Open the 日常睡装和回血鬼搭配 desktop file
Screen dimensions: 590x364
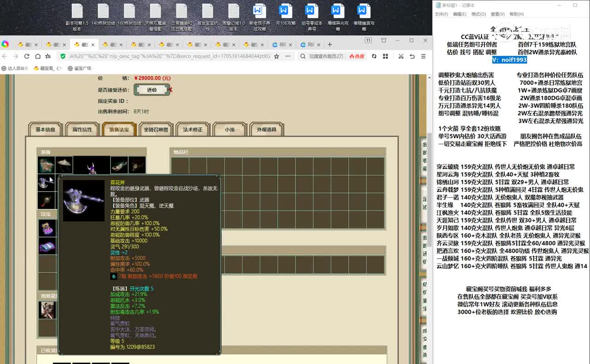point(182,17)
